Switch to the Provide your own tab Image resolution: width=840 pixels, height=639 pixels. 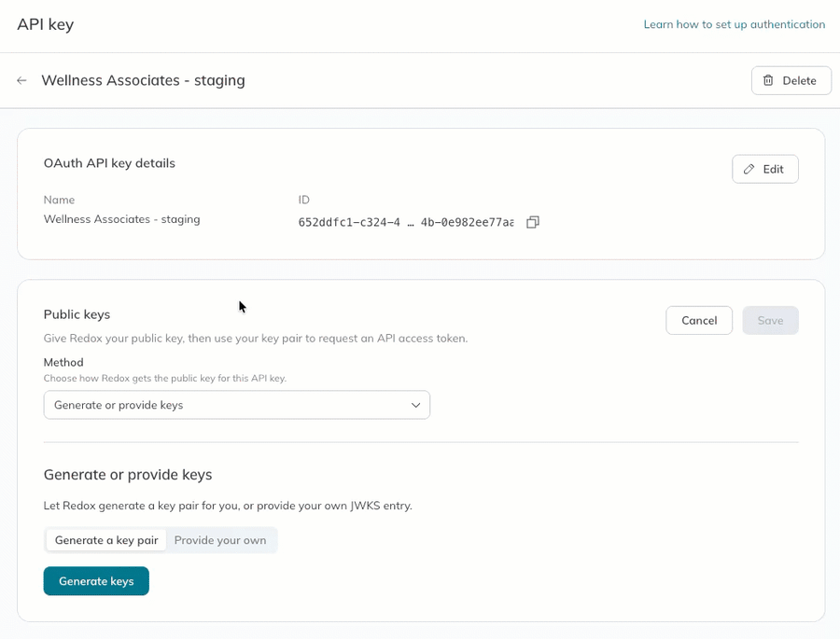220,540
